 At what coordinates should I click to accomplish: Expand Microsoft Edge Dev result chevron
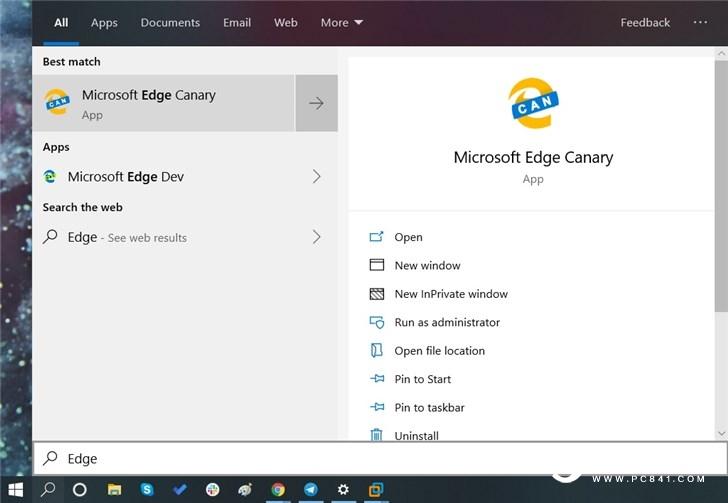tap(317, 176)
